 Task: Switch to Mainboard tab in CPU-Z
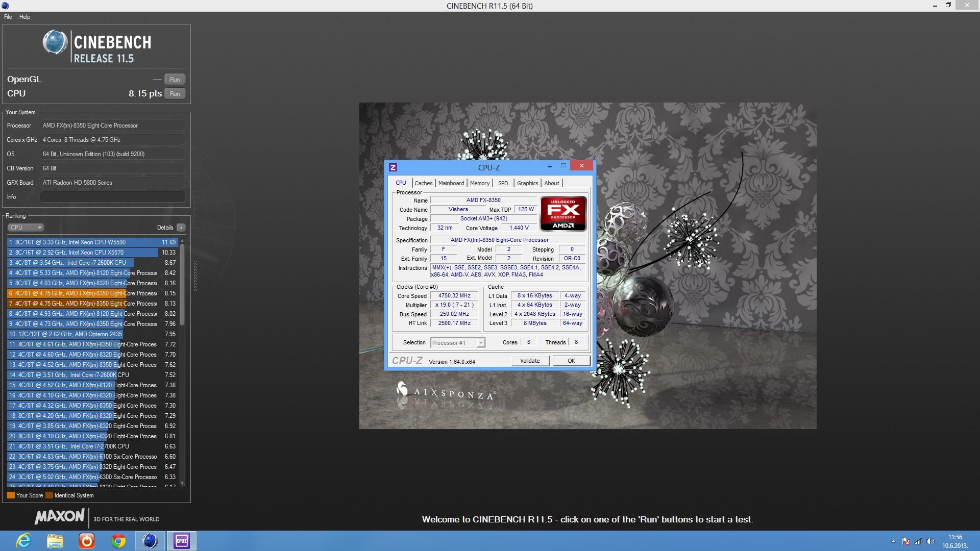(x=451, y=183)
